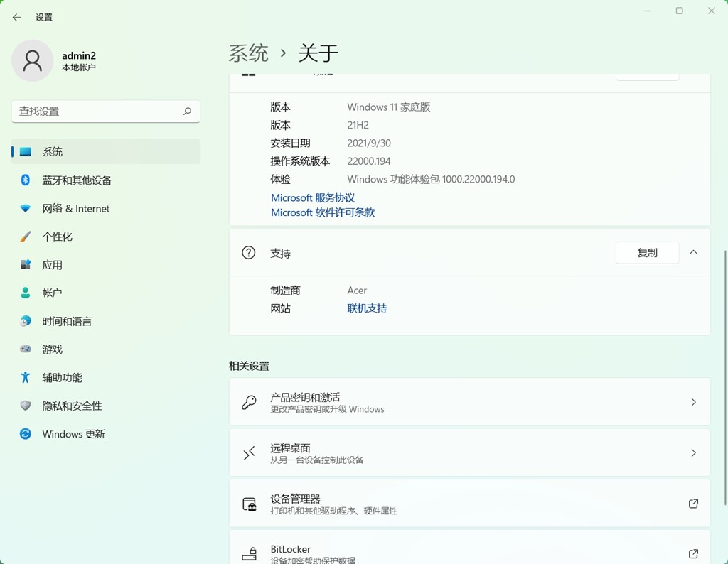Screen dimensions: 728x564
Task: Go to 应用 section
Action: (52, 264)
